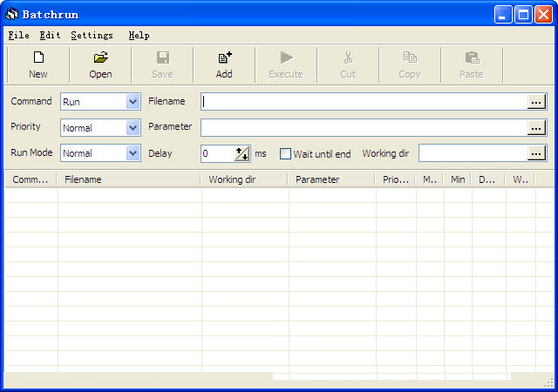Click the Working dir browse button
Screen dimensions: 558x392
pos(536,153)
